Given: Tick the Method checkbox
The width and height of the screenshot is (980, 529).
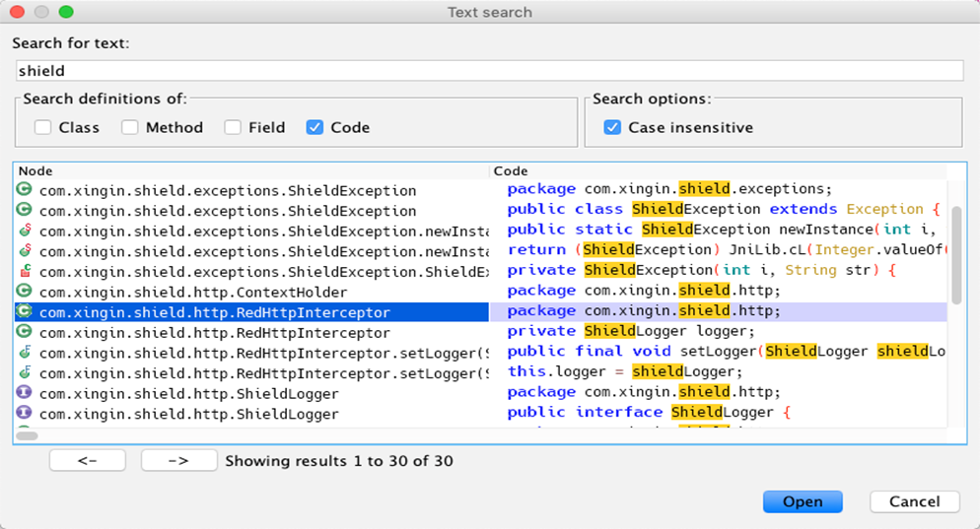Looking at the screenshot, I should [x=130, y=127].
